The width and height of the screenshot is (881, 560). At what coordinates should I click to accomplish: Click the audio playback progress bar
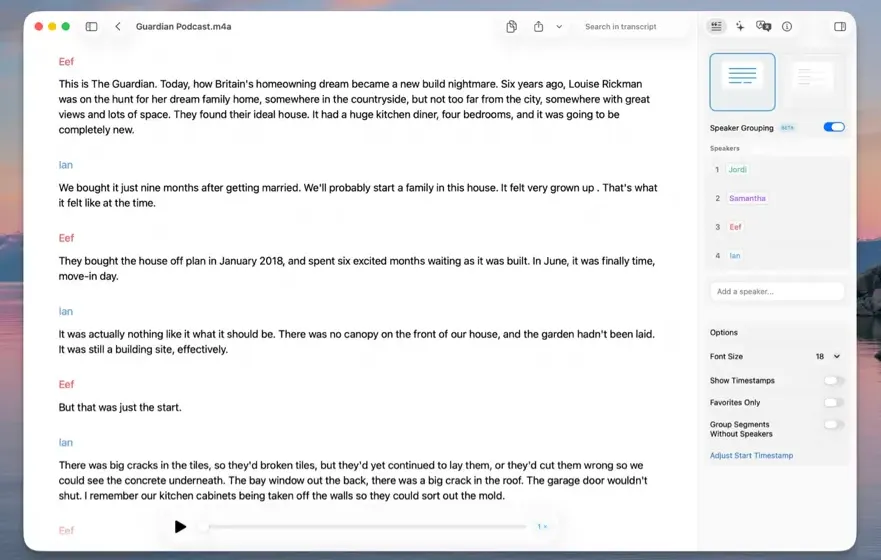tap(365, 527)
